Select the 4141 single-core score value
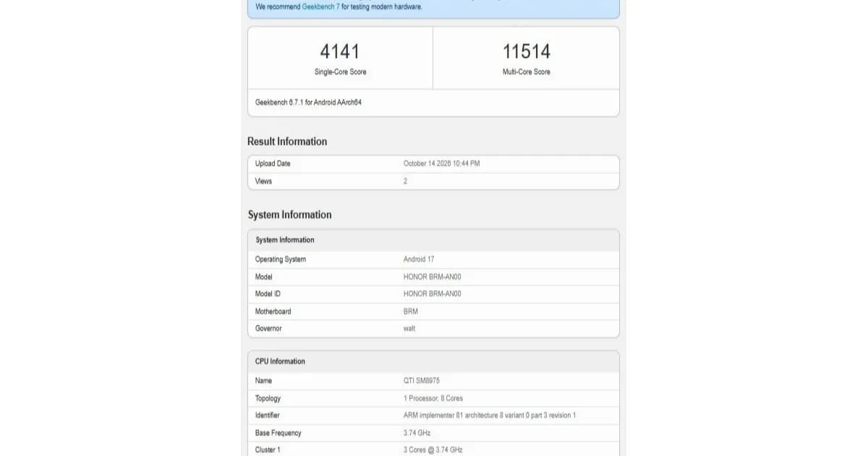 [x=340, y=51]
